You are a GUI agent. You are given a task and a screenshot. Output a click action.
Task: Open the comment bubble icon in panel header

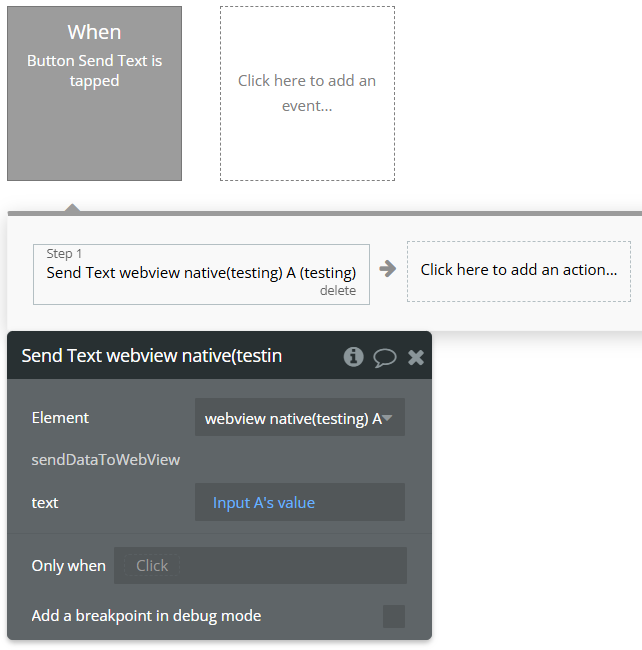[385, 357]
